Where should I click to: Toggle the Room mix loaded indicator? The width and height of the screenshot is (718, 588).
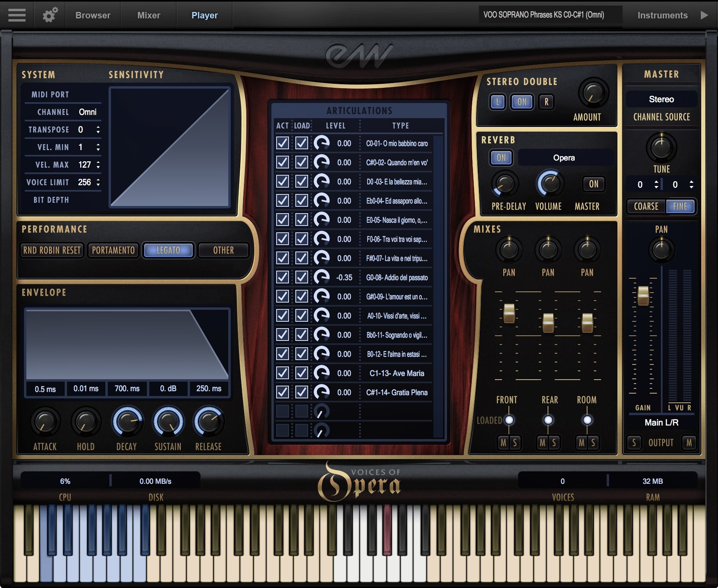tap(587, 420)
